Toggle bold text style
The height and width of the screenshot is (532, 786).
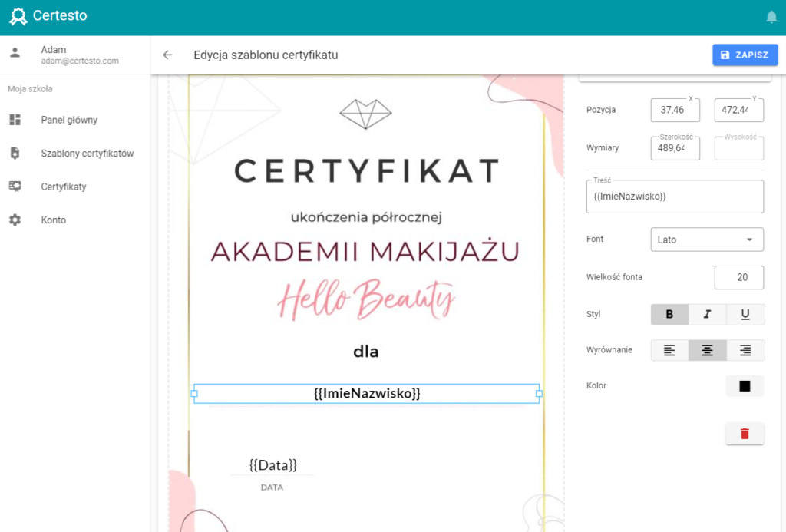click(x=669, y=315)
